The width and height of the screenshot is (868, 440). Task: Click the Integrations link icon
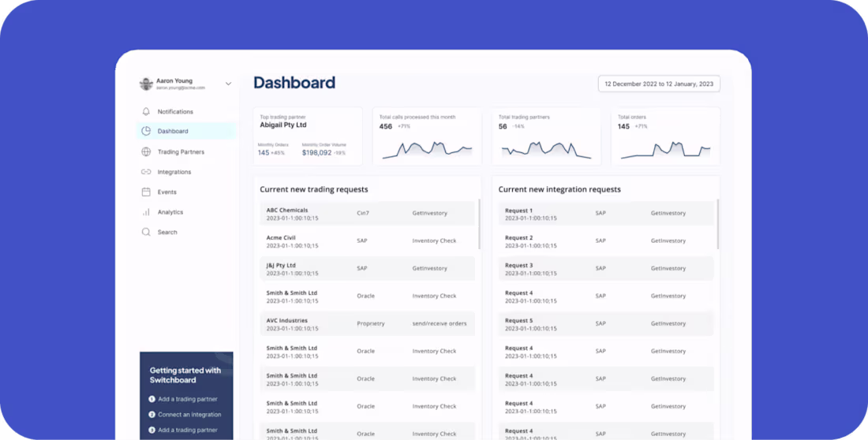tap(146, 172)
